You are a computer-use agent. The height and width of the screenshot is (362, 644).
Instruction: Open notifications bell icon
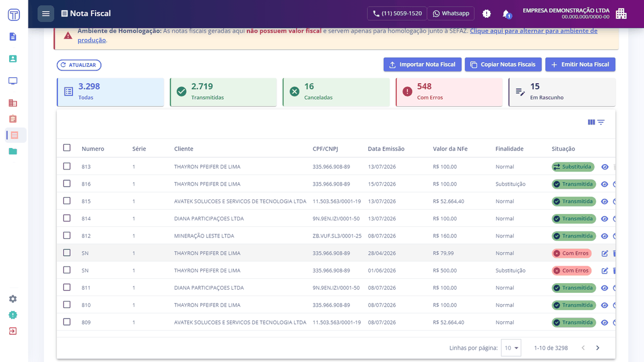coord(506,13)
